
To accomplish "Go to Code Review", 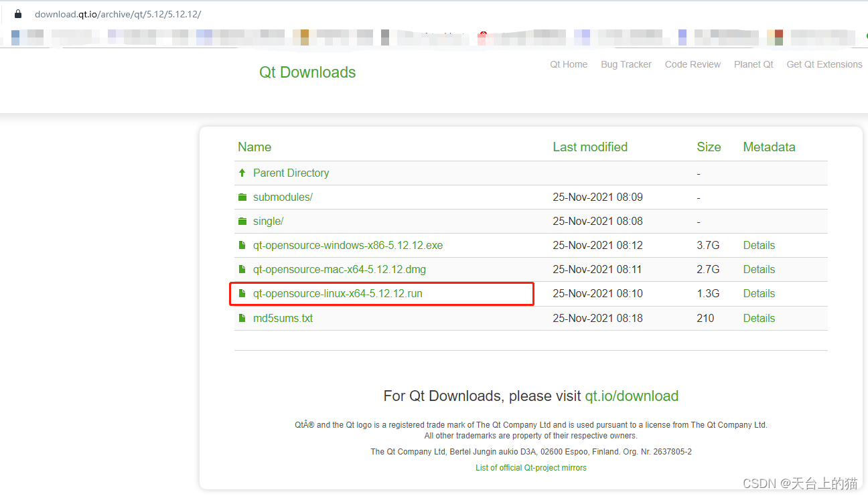I will pyautogui.click(x=693, y=64).
